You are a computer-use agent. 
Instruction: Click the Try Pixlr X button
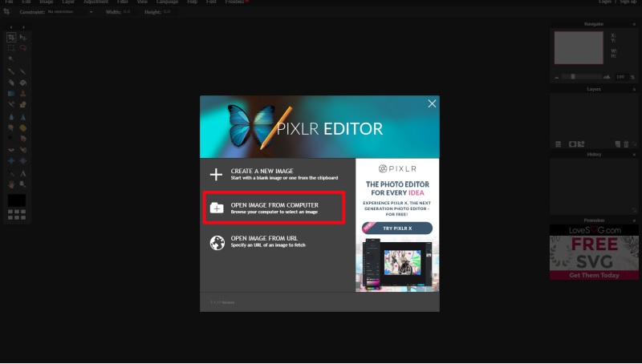(x=397, y=229)
